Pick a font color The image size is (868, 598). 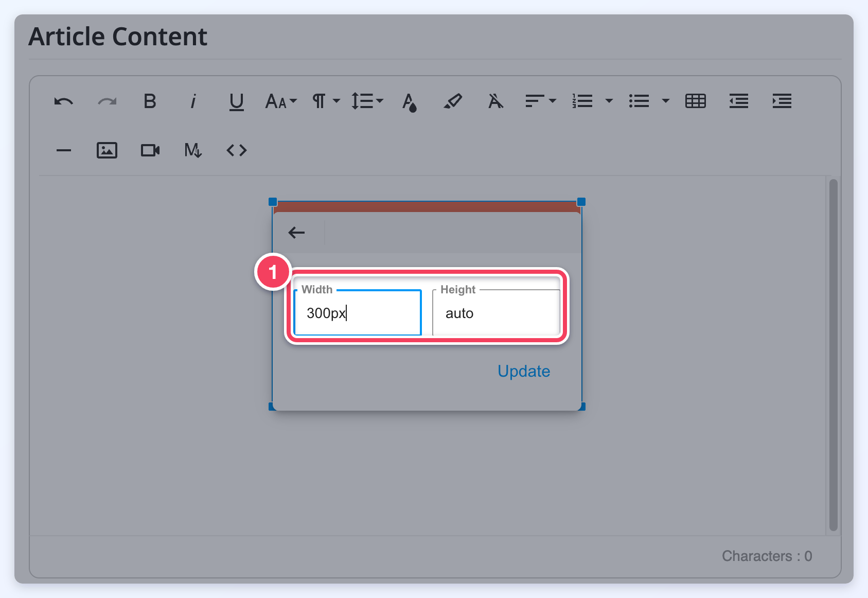pyautogui.click(x=409, y=102)
